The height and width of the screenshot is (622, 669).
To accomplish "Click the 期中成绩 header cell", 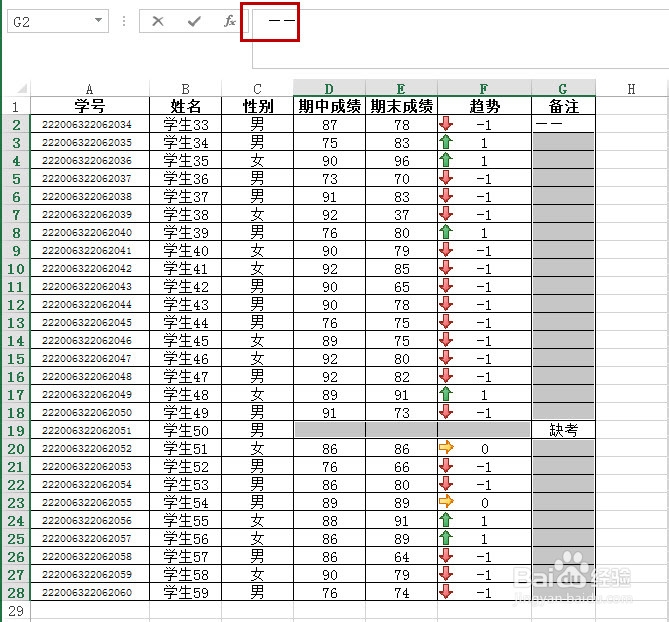I will click(329, 106).
